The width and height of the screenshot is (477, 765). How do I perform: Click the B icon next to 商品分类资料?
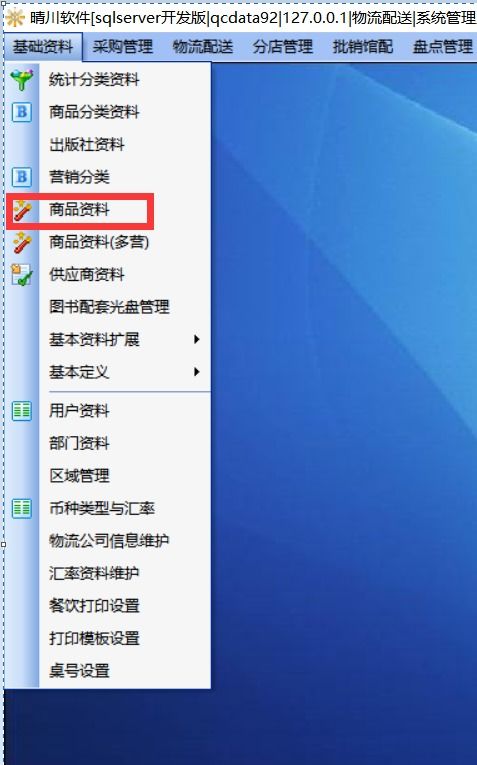[x=22, y=112]
